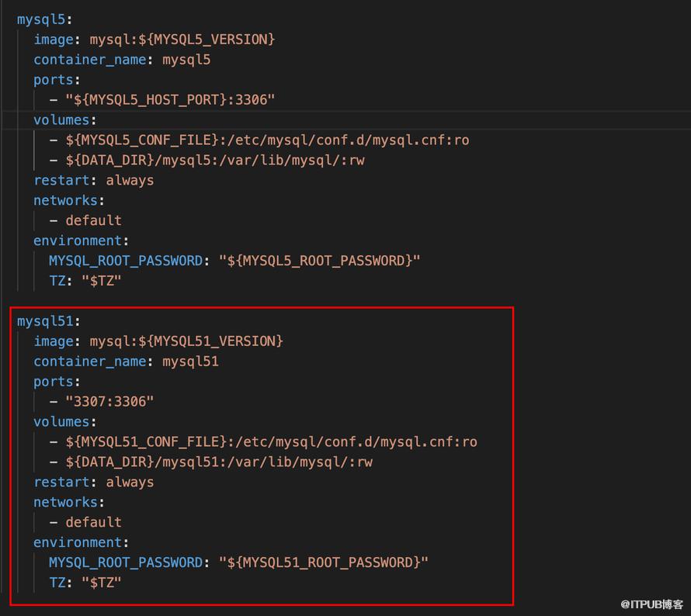
Task: Click the "mysql5:" service key line
Action: (x=44, y=19)
